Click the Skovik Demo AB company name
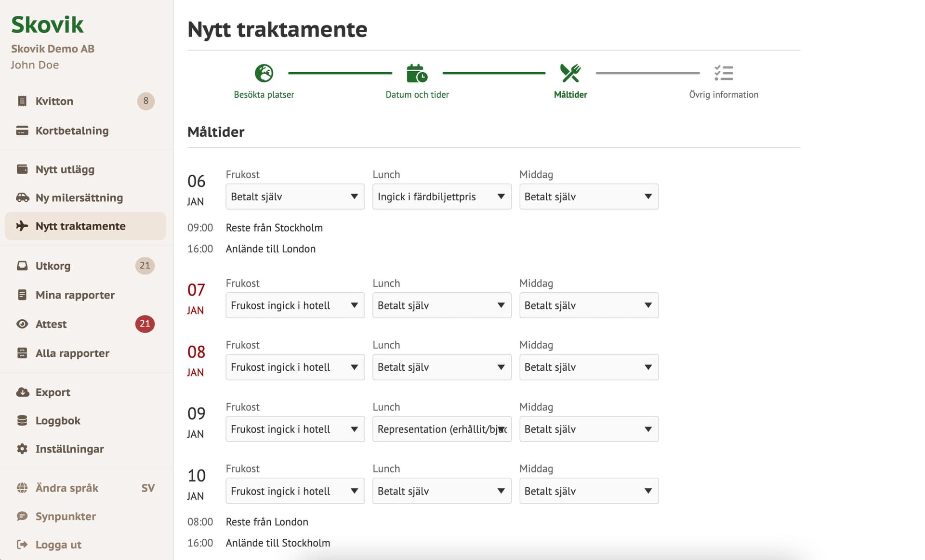925x560 pixels. [x=53, y=49]
